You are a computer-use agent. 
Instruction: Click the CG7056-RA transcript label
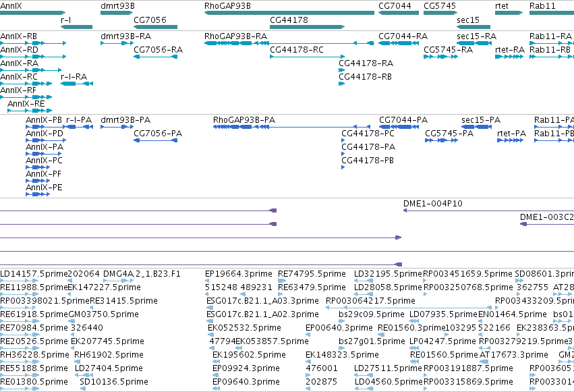click(x=158, y=50)
